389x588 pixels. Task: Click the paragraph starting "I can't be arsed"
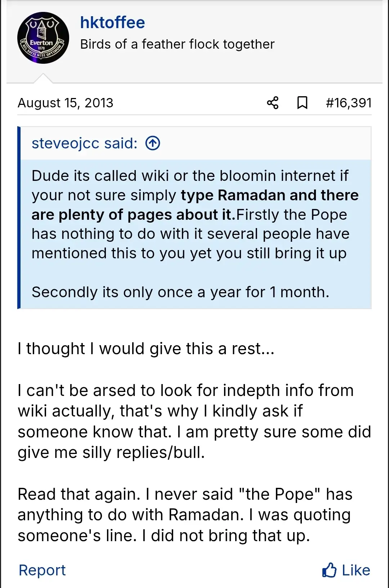pos(185,422)
